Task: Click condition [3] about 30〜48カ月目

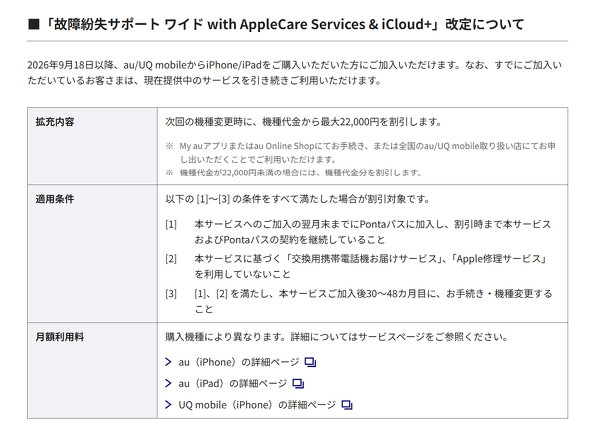Action: click(359, 301)
